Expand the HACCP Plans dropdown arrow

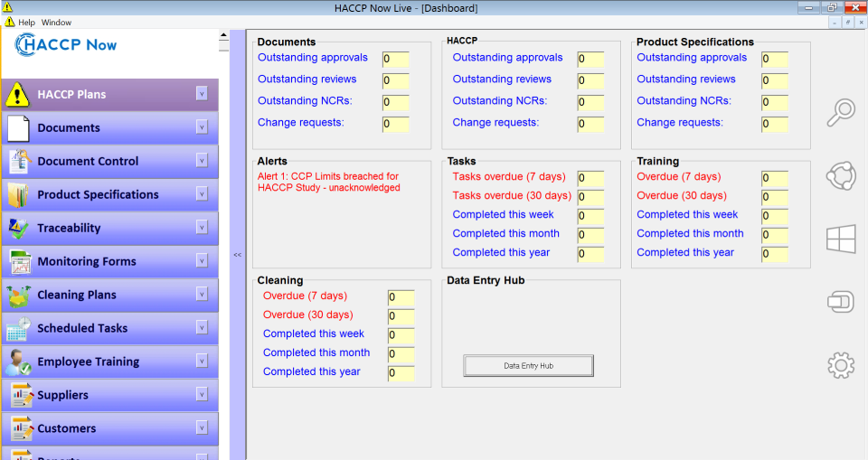[202, 94]
